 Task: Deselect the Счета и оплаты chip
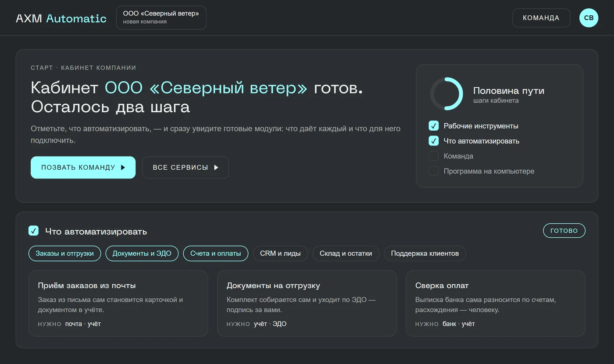[215, 253]
